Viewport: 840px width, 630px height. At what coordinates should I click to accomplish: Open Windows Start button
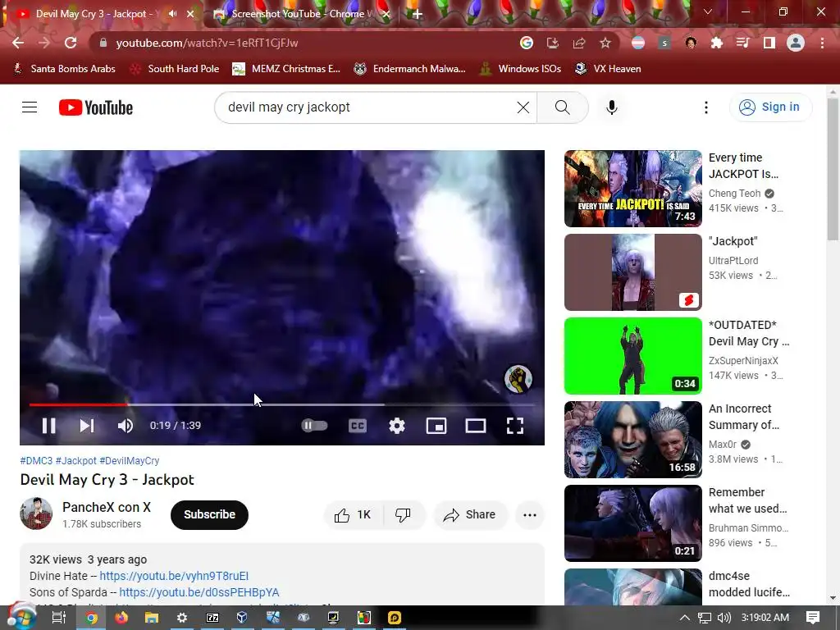pos(21,617)
